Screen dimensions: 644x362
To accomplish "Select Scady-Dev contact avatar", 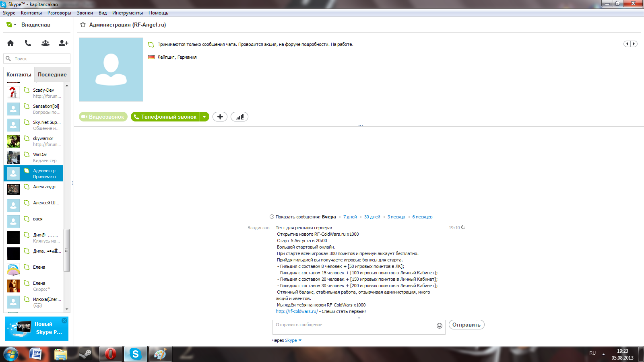I will (x=13, y=93).
